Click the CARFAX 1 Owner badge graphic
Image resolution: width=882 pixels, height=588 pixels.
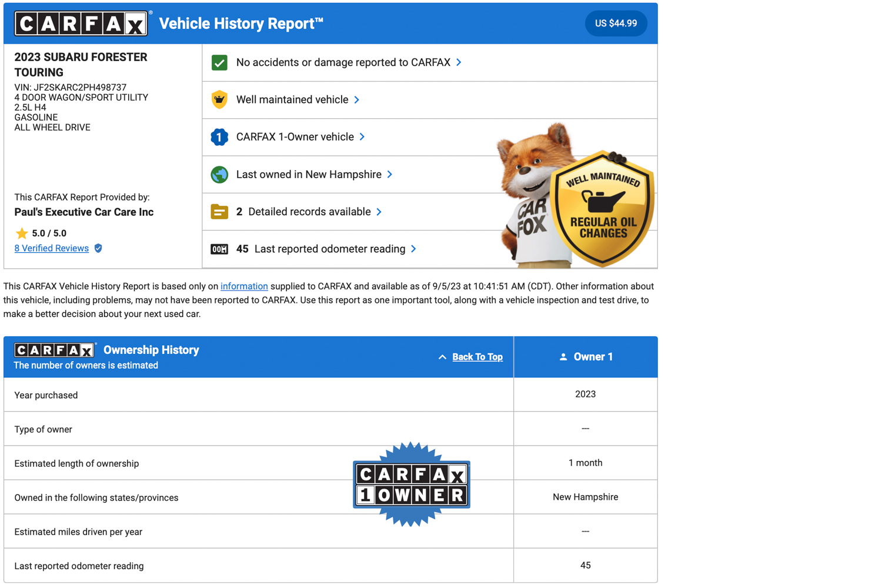(412, 484)
